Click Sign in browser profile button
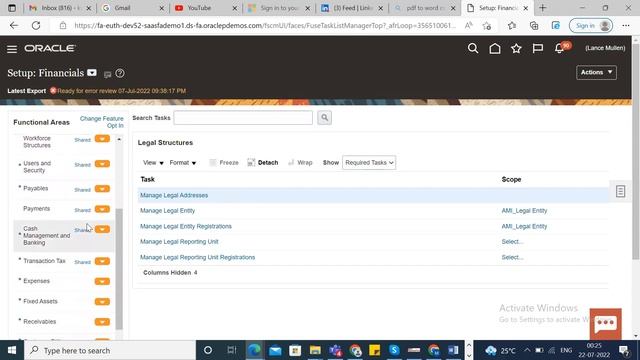The width and height of the screenshot is (640, 360). (x=591, y=26)
